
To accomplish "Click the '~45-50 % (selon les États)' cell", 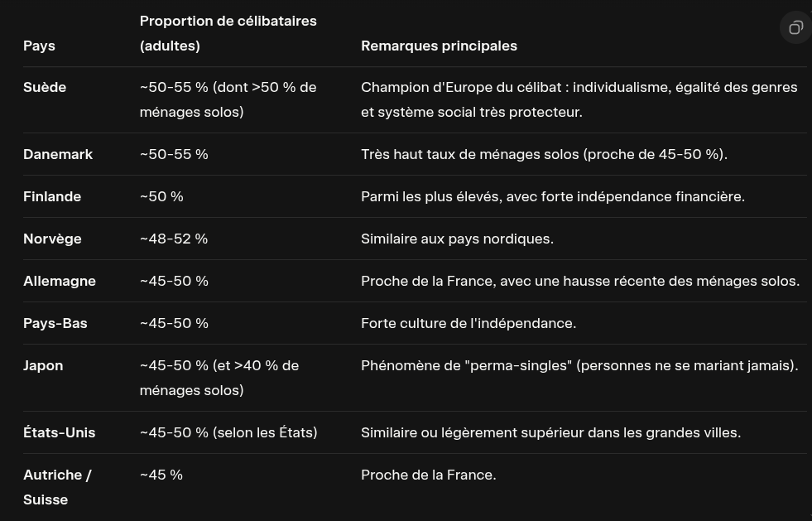I will point(228,432).
